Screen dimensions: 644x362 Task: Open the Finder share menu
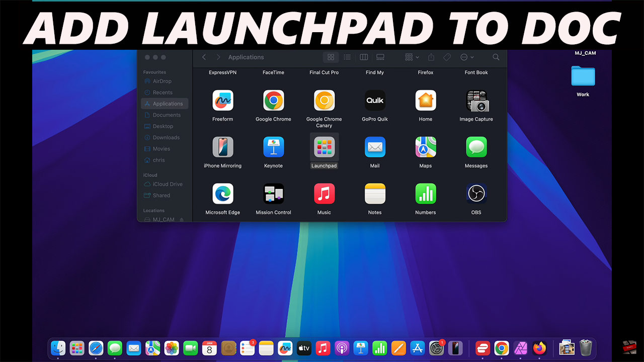[431, 57]
